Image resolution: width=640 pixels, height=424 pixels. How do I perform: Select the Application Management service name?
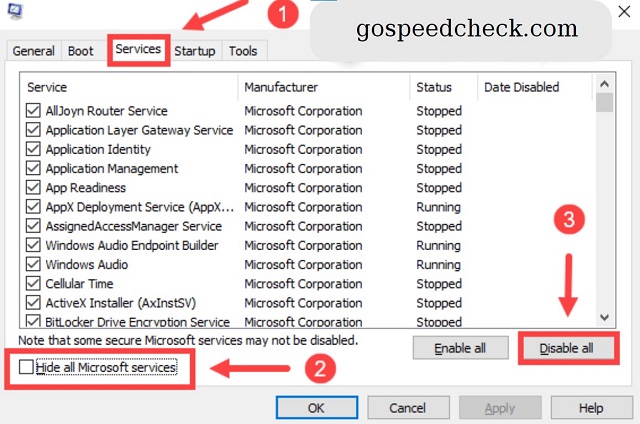(x=112, y=168)
